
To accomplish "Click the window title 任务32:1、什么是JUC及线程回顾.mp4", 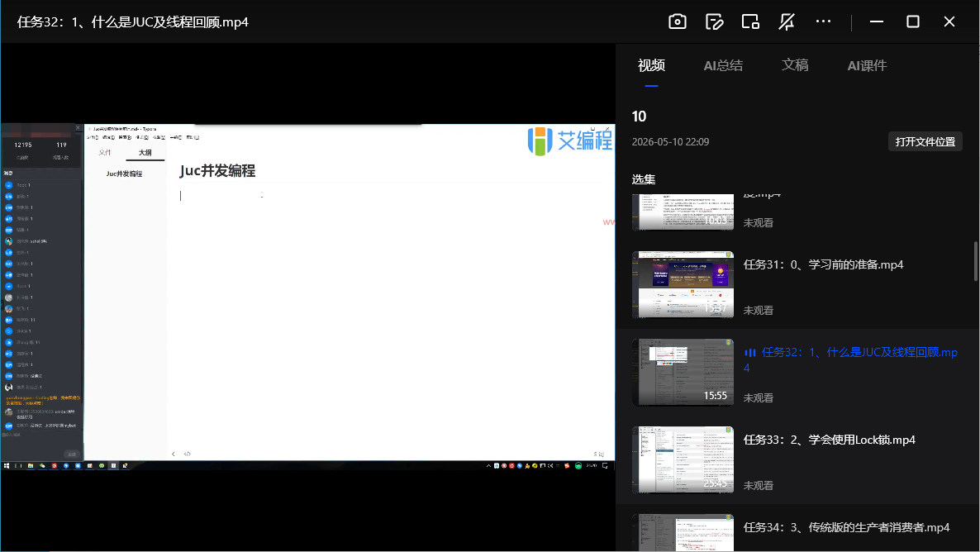I will 132,22.
